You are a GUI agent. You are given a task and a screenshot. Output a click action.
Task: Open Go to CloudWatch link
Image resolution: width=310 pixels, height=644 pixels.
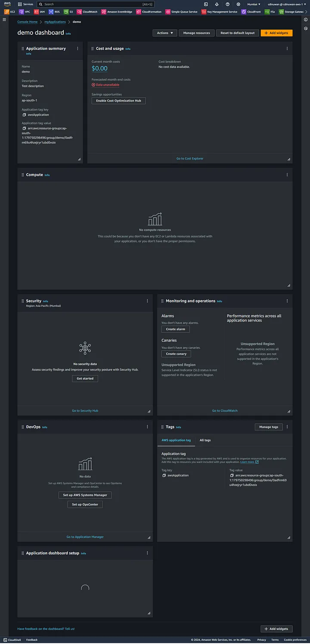225,411
